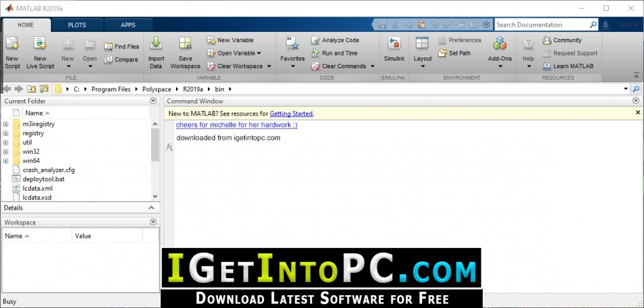Open the Open file dropdown

tap(89, 66)
